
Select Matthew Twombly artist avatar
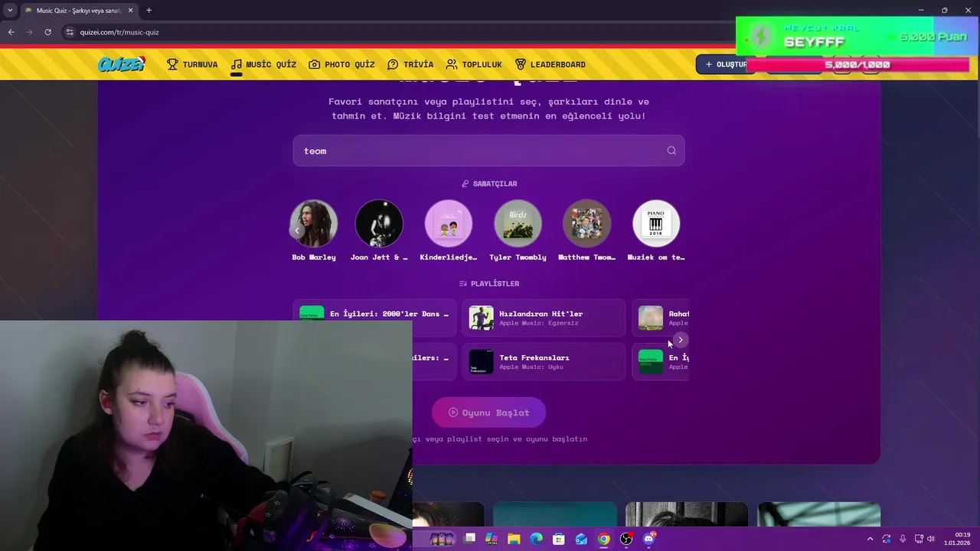[586, 223]
